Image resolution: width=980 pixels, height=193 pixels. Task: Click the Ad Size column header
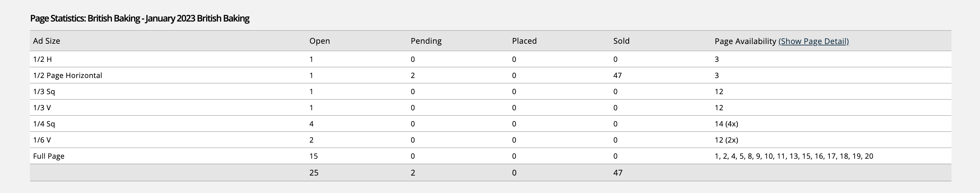46,41
